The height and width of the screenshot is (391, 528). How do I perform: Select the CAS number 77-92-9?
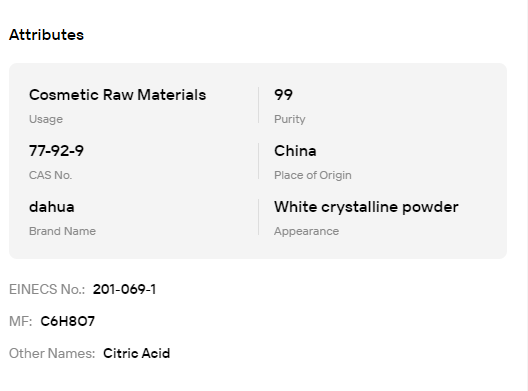(56, 151)
